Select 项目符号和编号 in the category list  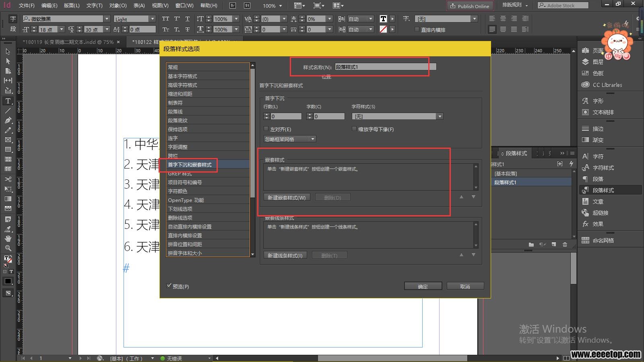pos(208,182)
